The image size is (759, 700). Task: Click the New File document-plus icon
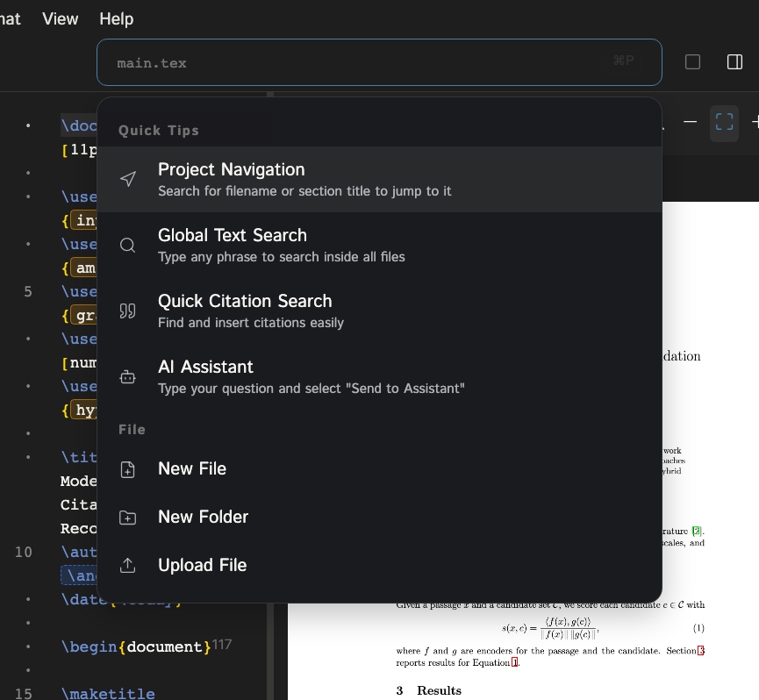point(128,469)
